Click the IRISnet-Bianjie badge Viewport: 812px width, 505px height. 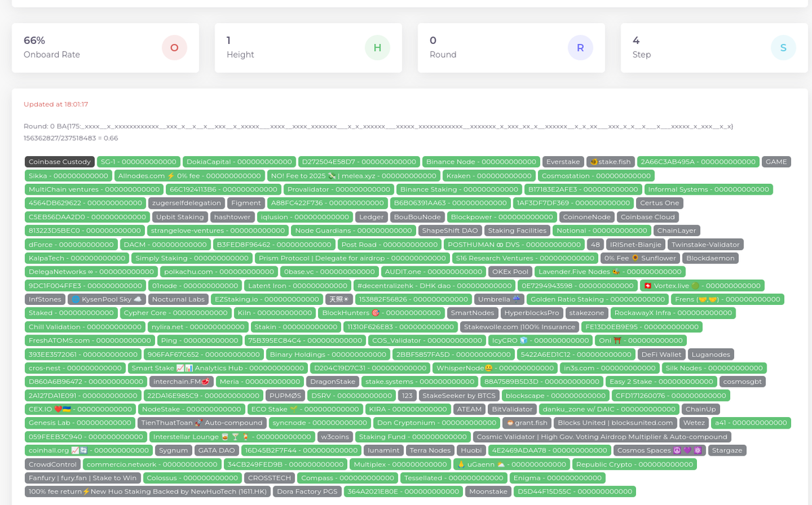[635, 244]
